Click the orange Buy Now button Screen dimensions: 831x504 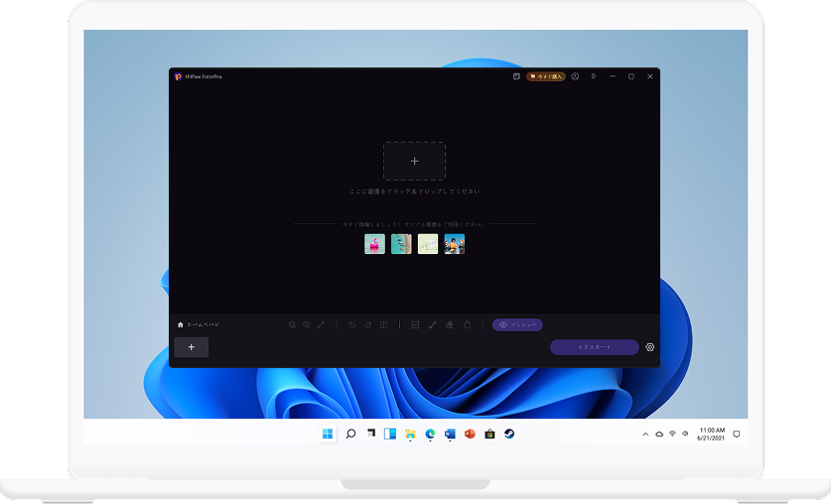point(546,76)
